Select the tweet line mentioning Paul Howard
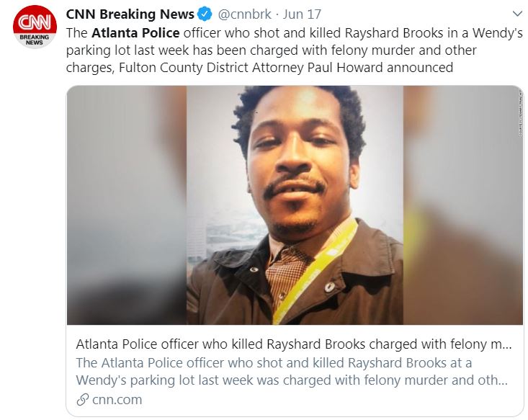 pos(259,68)
